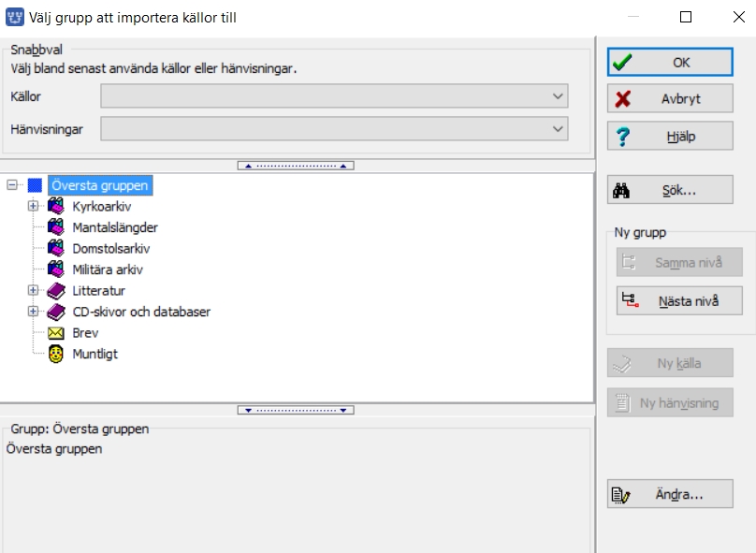This screenshot has width=756, height=553.
Task: Select CD-skivor och databaser group
Action: 141,312
